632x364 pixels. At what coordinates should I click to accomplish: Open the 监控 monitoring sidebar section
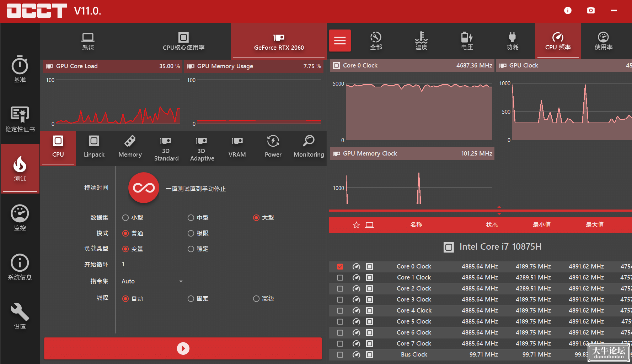(x=20, y=218)
